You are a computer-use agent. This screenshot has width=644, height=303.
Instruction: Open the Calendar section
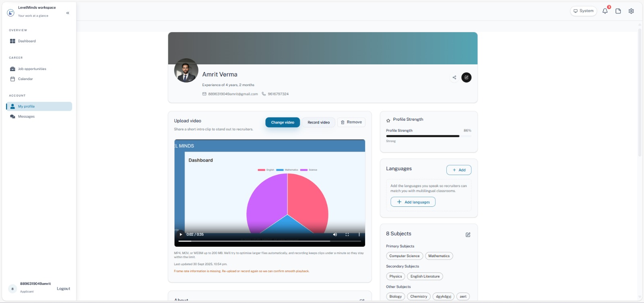click(x=39, y=79)
